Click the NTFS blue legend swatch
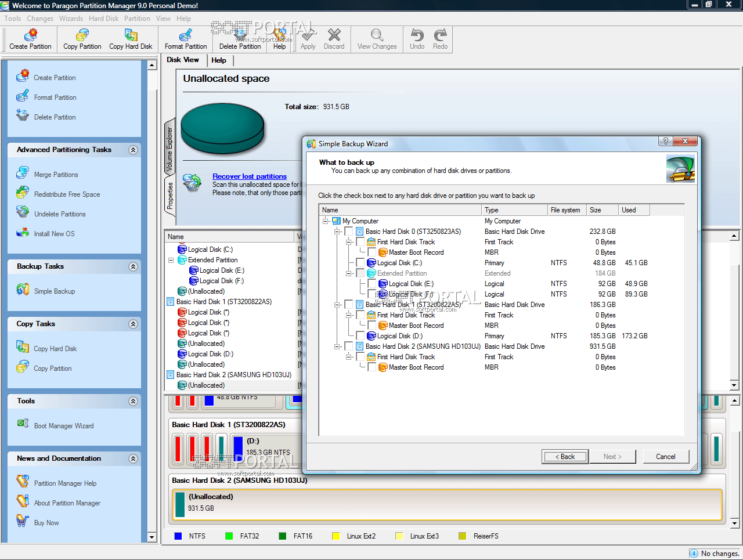 click(x=178, y=536)
